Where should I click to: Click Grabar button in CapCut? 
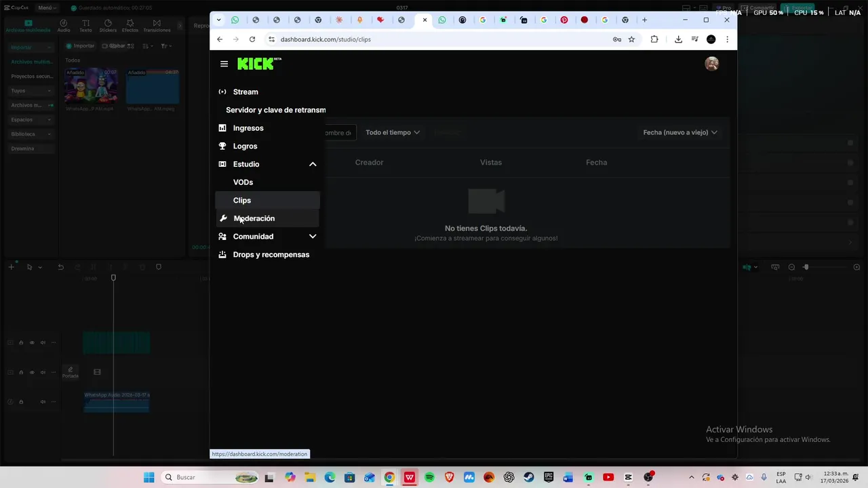114,46
